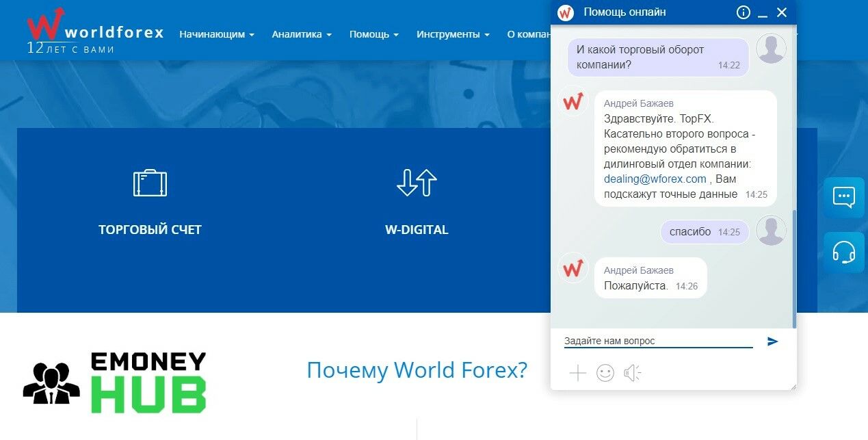Click the headset support button on right edge
Screen dimensions: 868x440
844,253
